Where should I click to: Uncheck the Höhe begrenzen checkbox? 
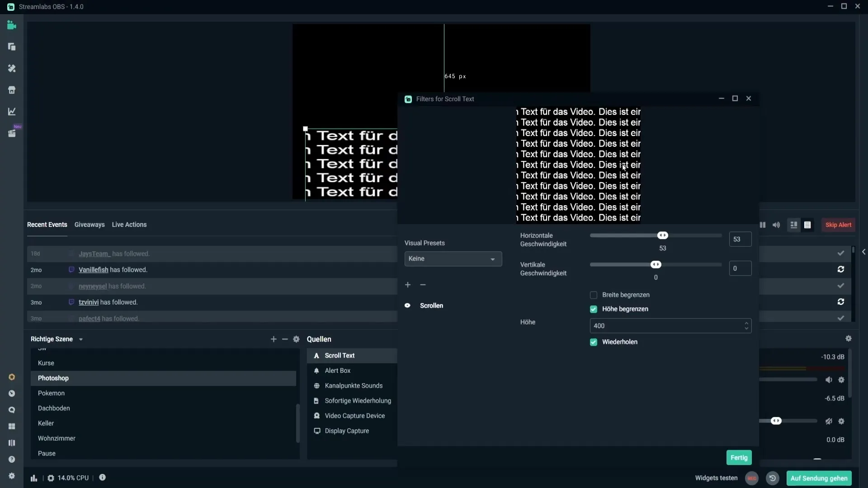[x=594, y=309]
